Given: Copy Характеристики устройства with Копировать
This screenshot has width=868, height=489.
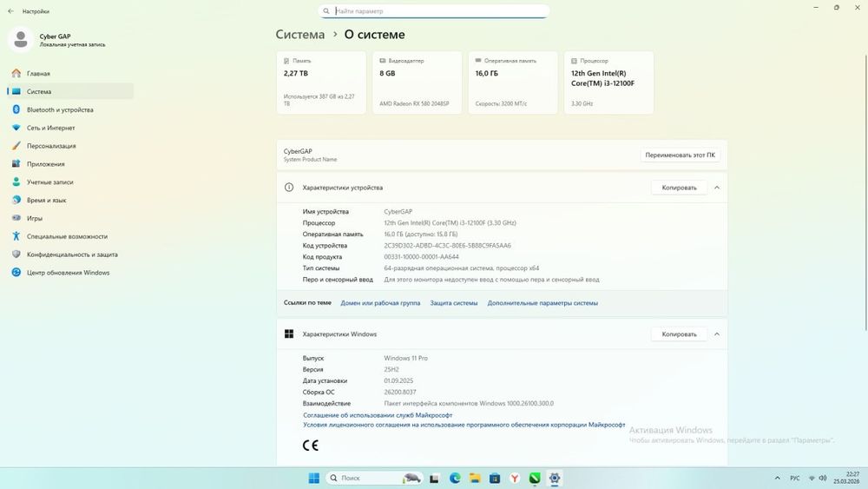Looking at the screenshot, I should (679, 188).
